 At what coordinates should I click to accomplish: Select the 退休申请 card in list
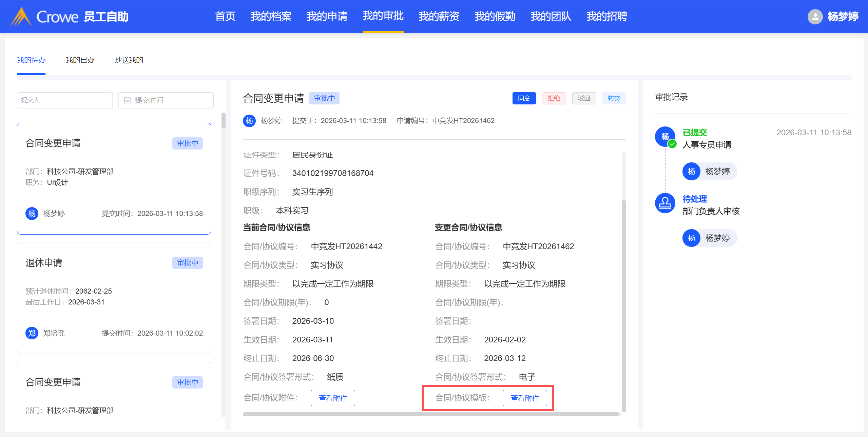[x=114, y=298]
